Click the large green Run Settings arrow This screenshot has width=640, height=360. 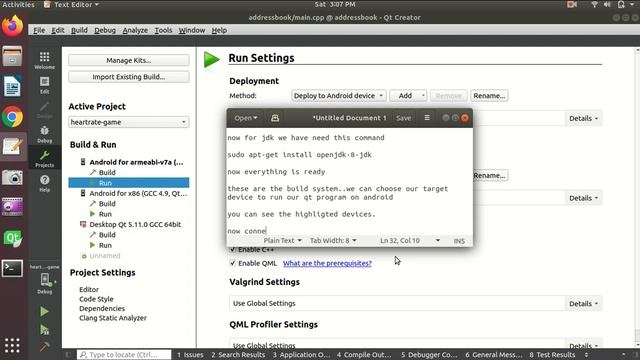click(x=211, y=60)
